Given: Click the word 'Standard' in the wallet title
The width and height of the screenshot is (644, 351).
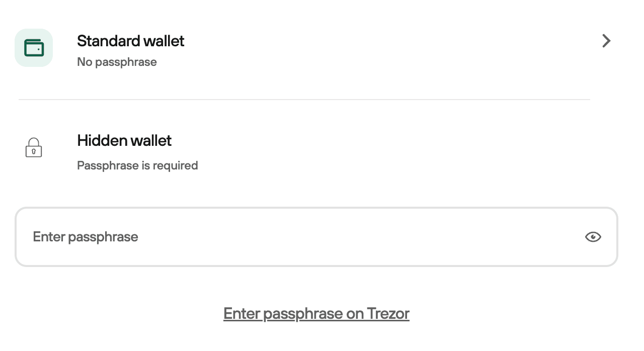Looking at the screenshot, I should coord(106,41).
